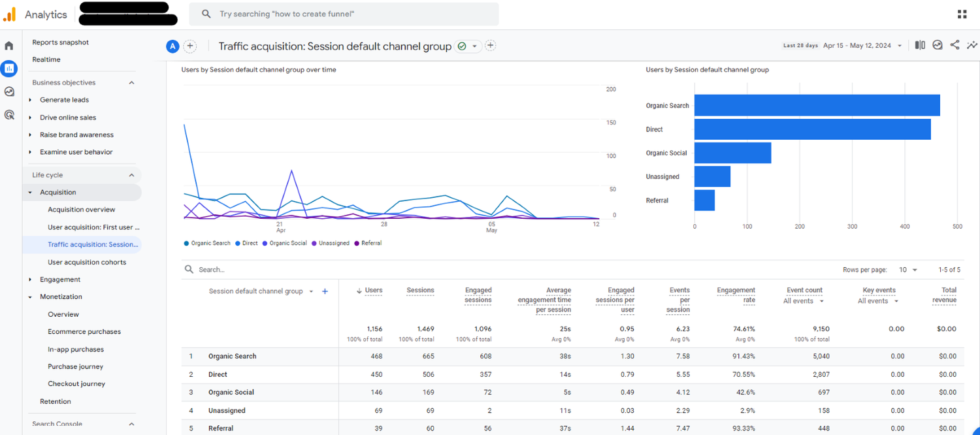
Task: Select Acquisition overview in the sidebar
Action: [82, 209]
